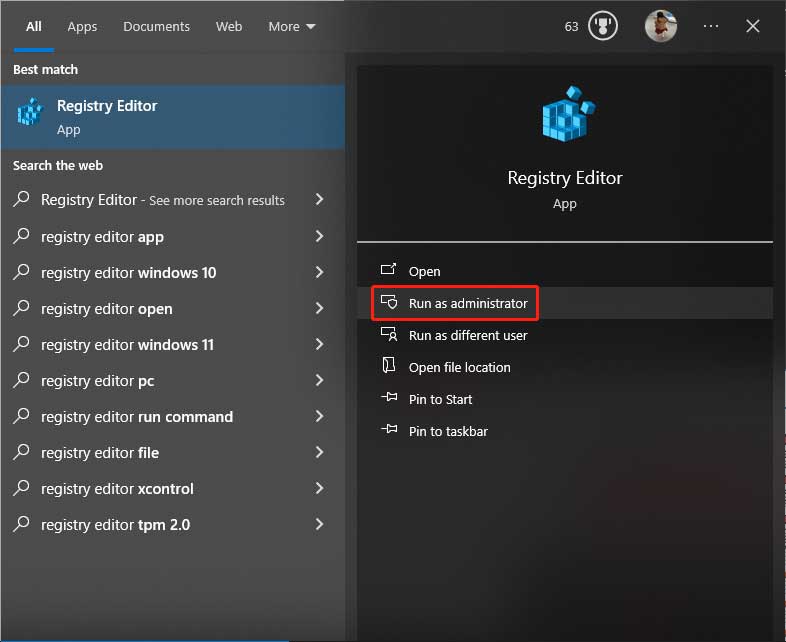Expand arrow for 'registry editor xcontrol'

click(x=319, y=489)
